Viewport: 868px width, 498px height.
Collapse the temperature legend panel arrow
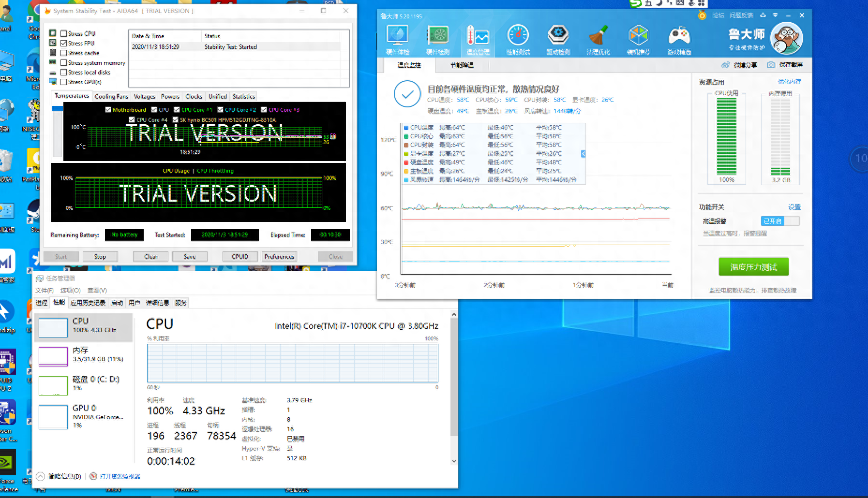(x=583, y=154)
